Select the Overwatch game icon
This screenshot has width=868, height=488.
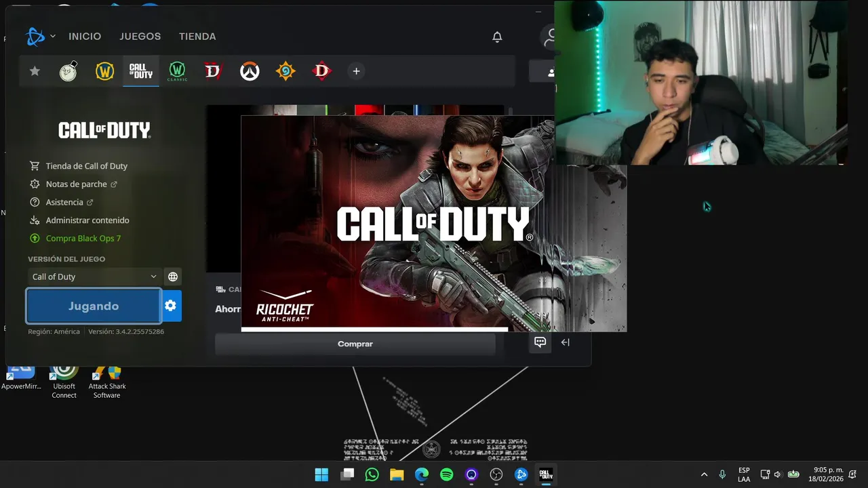[x=250, y=71]
